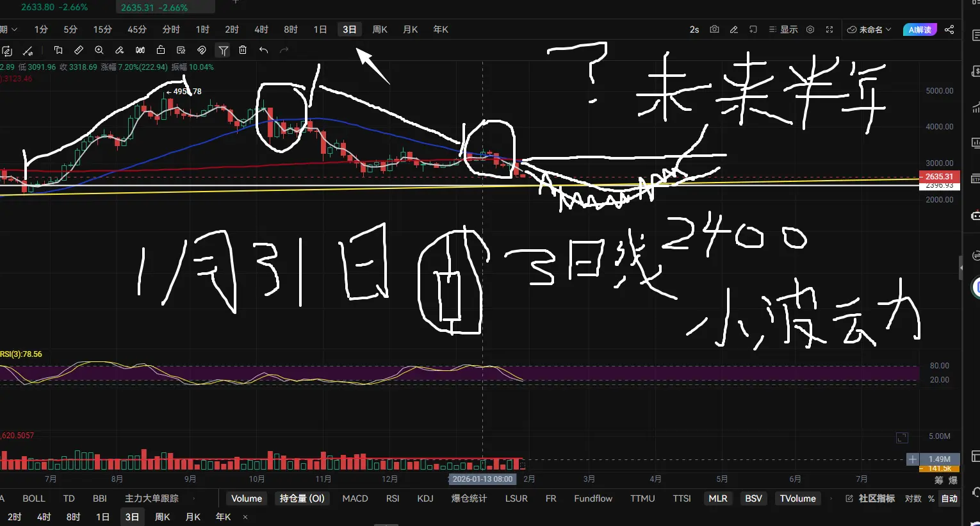Toggle percent (%) price scale
Image resolution: width=980 pixels, height=526 pixels.
[x=931, y=498]
